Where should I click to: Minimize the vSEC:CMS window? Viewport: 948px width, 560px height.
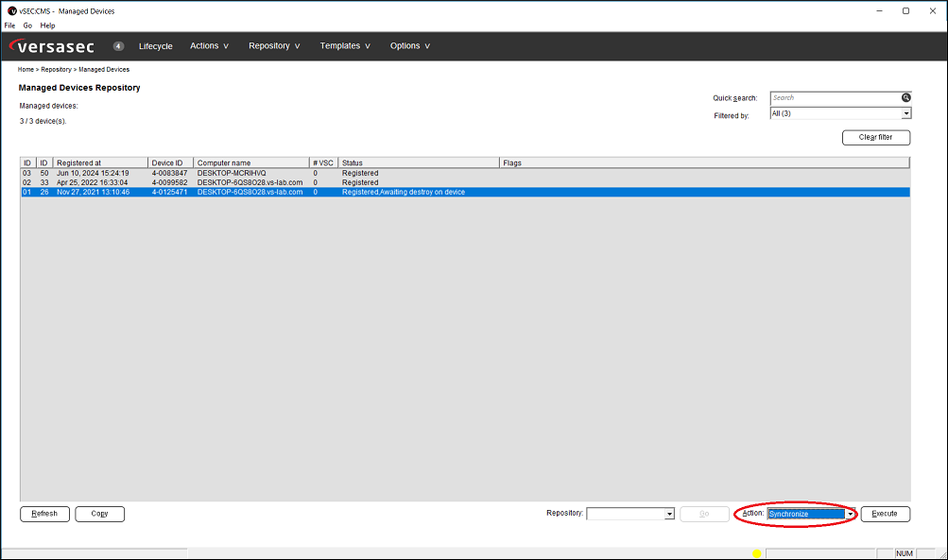point(879,11)
